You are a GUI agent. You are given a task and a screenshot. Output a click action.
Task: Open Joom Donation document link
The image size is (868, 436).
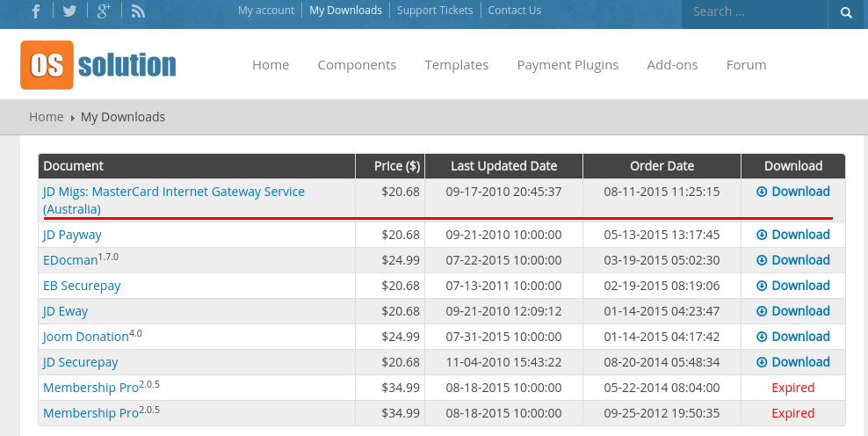tap(86, 337)
